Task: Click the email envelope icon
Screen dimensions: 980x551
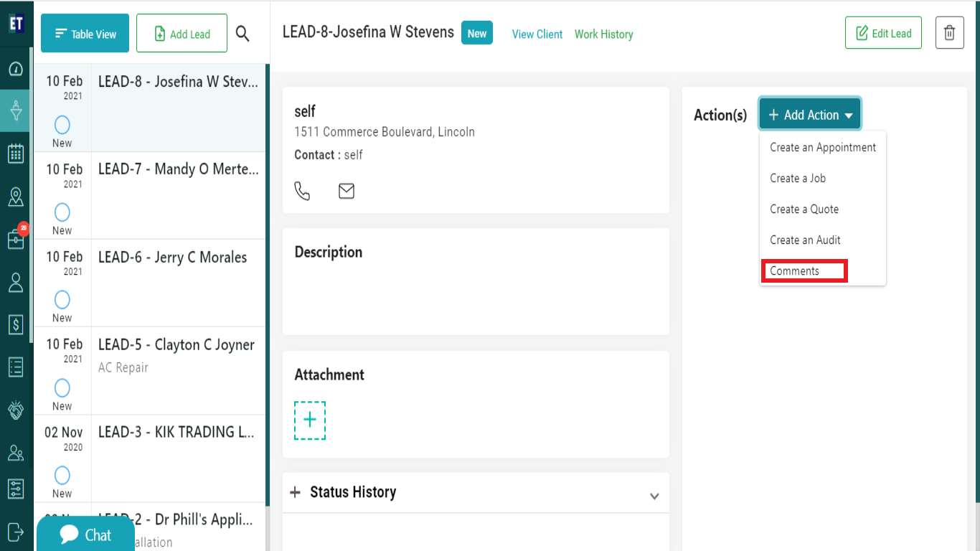Action: tap(347, 191)
